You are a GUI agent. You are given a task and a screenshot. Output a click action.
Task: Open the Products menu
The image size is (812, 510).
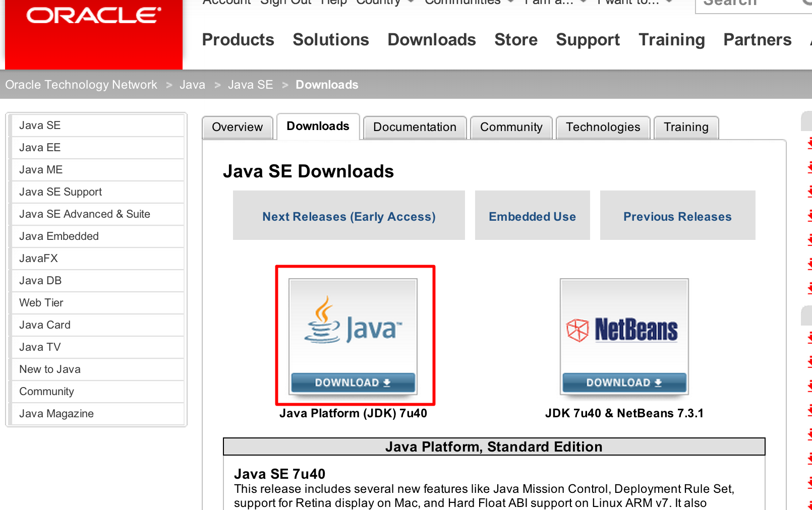click(x=238, y=40)
